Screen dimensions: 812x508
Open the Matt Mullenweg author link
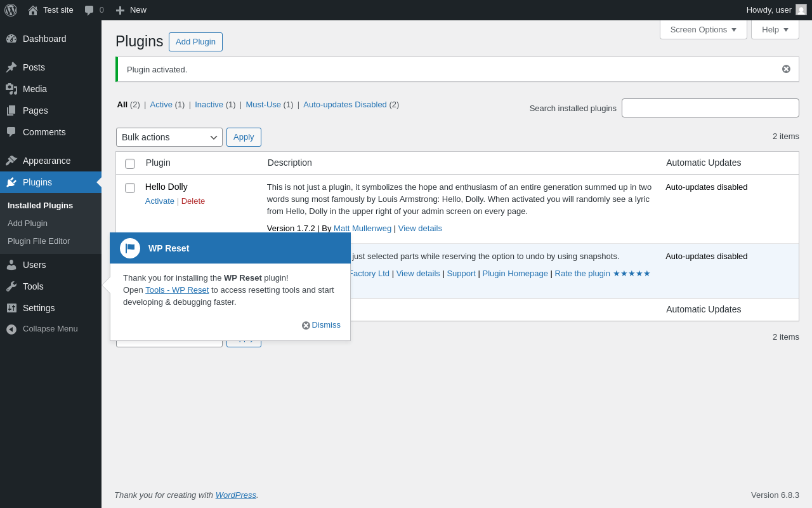(x=363, y=229)
